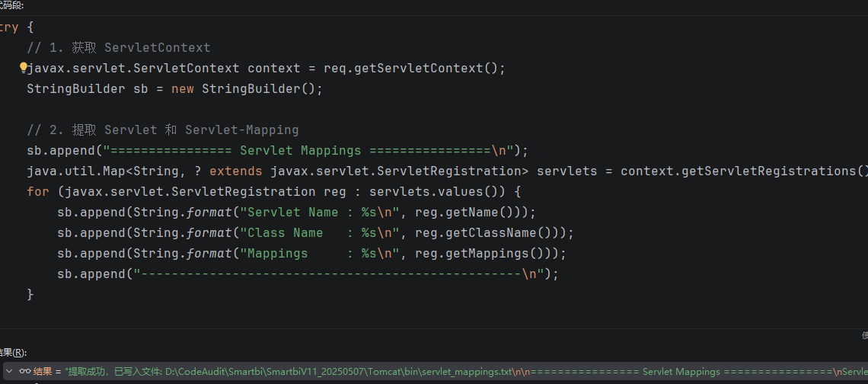Image resolution: width=868 pixels, height=384 pixels.
Task: Click the 'Servlet Mappings' string in sb.append
Action: (x=300, y=151)
